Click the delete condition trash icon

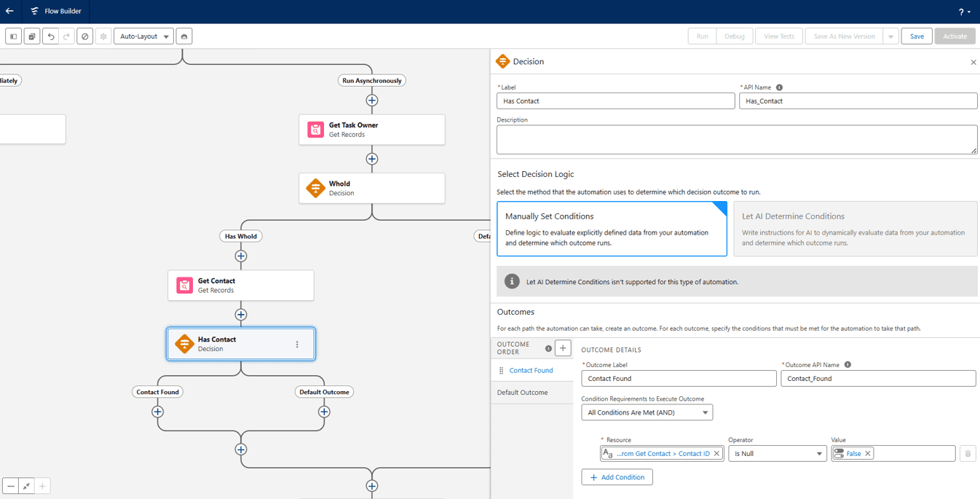(968, 454)
